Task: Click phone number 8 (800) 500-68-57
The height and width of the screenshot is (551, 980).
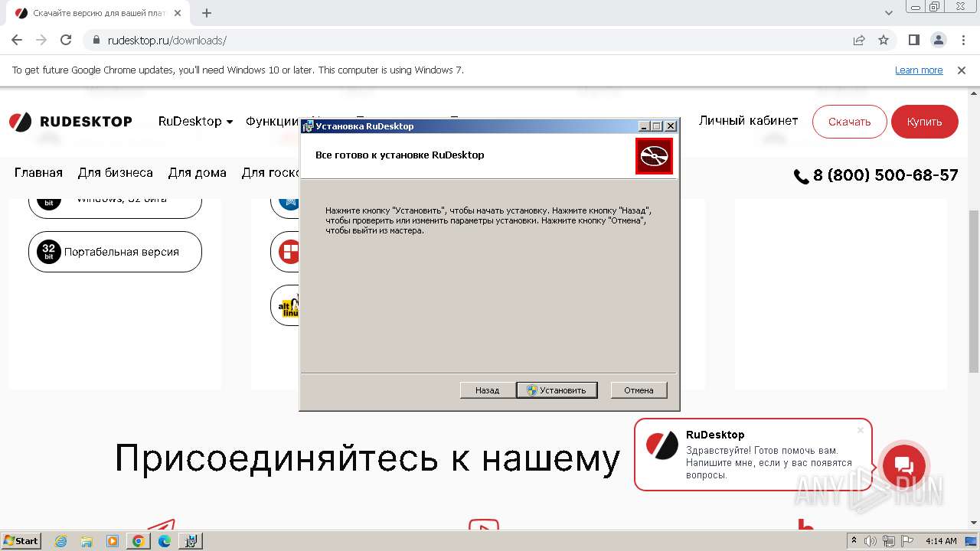Action: pyautogui.click(x=885, y=175)
